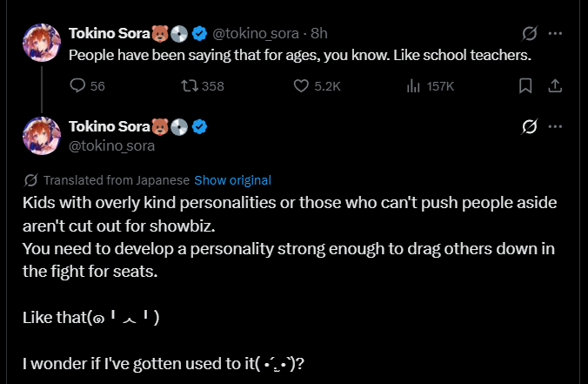Click verified badge on the second tweet
588x384 pixels.
pyautogui.click(x=199, y=127)
